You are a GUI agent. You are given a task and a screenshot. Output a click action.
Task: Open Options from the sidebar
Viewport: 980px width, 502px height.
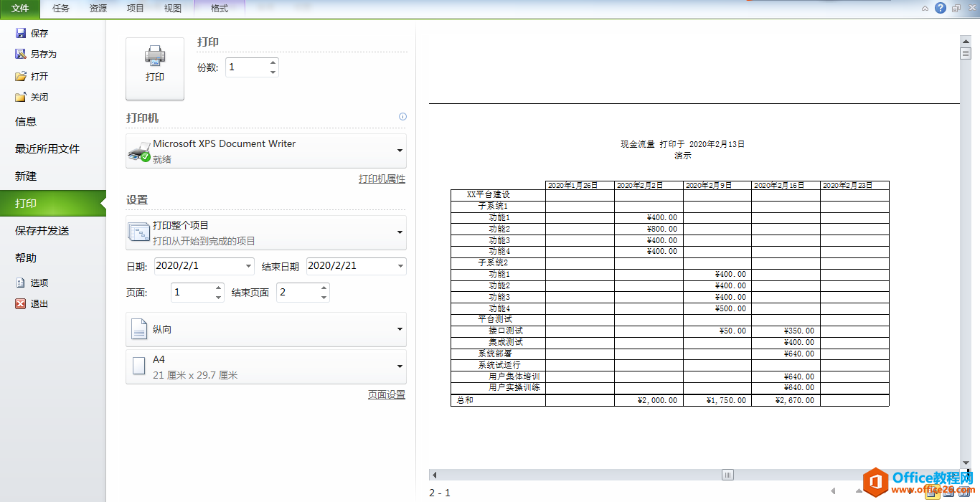[x=21, y=283]
